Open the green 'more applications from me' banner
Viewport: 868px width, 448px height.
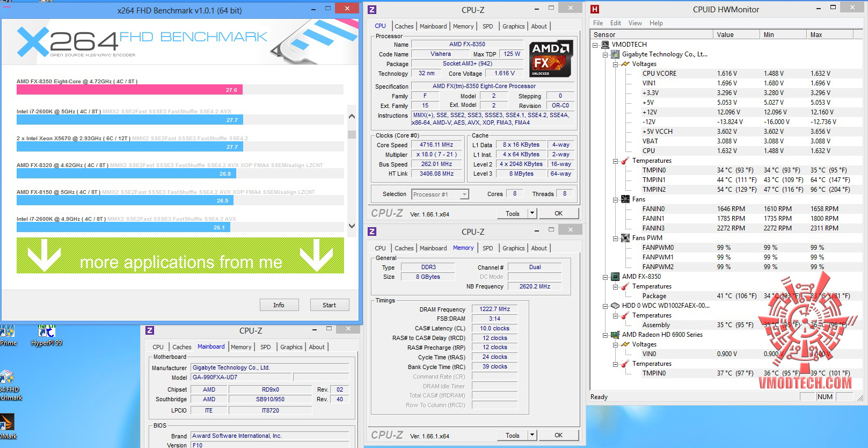[x=180, y=256]
